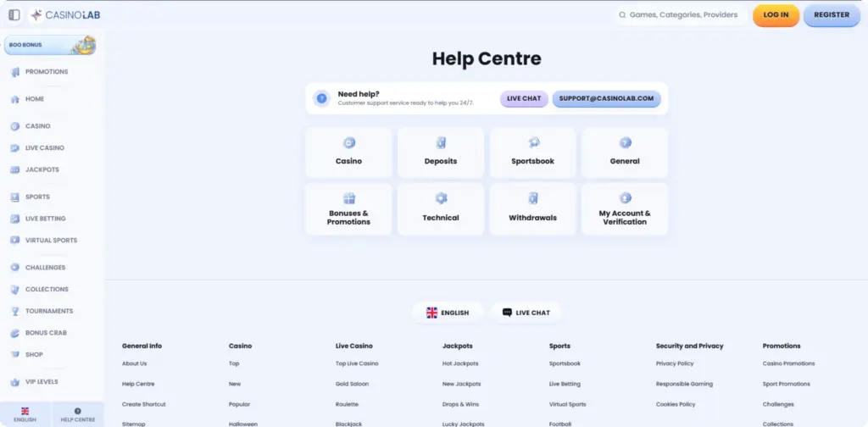Open the sidebar English language switcher

tap(25, 415)
